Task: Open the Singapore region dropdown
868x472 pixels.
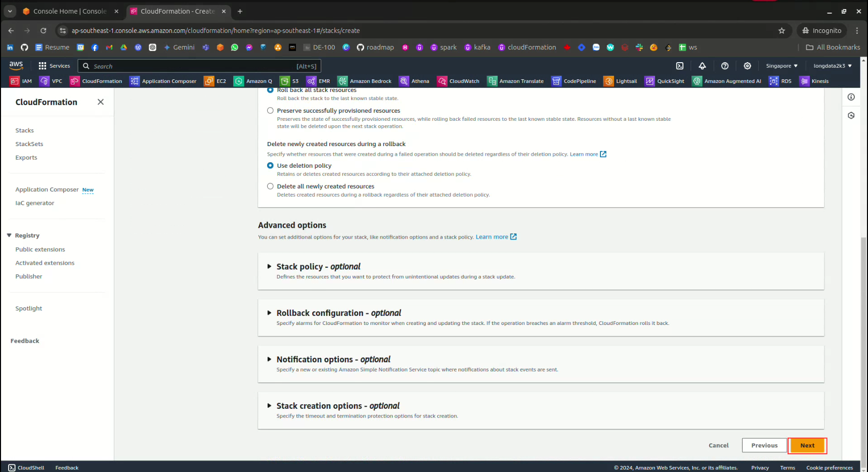Action: (782, 66)
